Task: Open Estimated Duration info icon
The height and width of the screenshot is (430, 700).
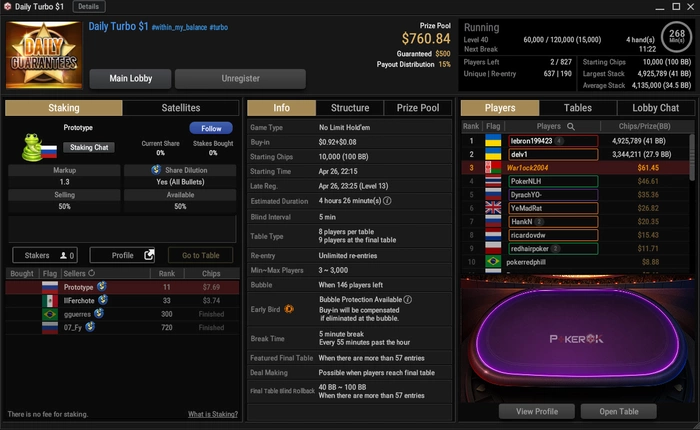Action: [387, 201]
